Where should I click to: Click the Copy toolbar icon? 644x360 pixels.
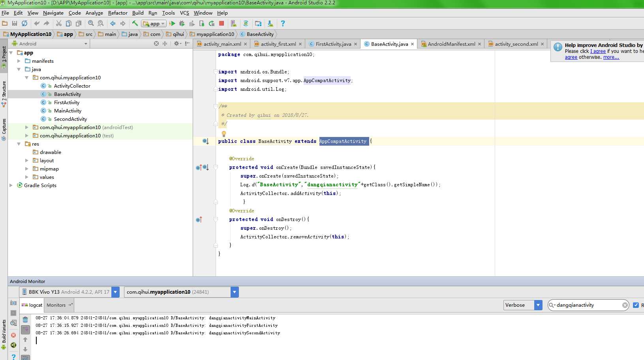tap(69, 24)
